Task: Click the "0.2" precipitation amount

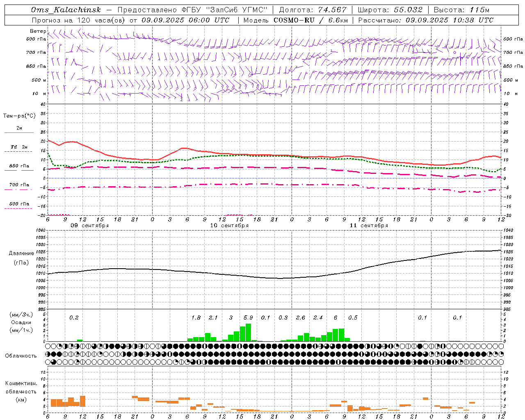Action: tap(74, 317)
